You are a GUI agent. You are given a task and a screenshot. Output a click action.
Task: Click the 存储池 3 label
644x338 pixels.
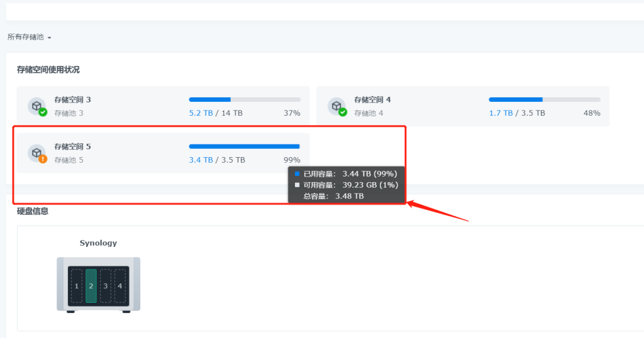[69, 113]
